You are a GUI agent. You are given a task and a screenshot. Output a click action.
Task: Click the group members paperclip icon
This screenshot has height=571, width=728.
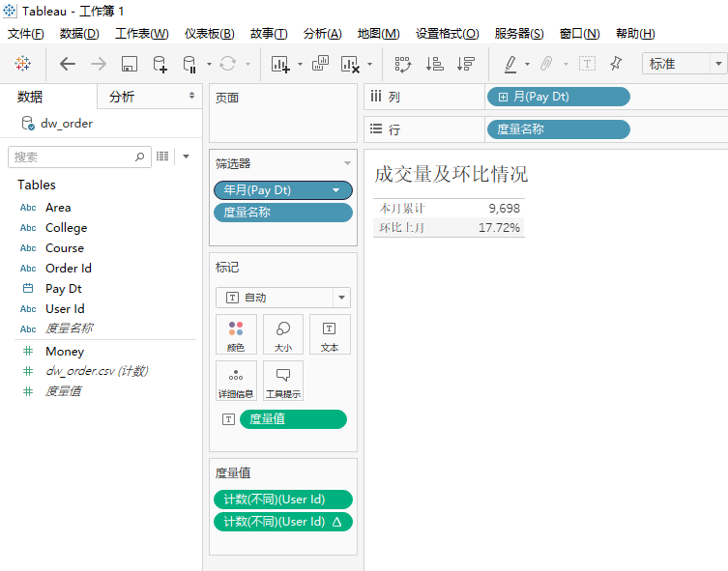(546, 64)
